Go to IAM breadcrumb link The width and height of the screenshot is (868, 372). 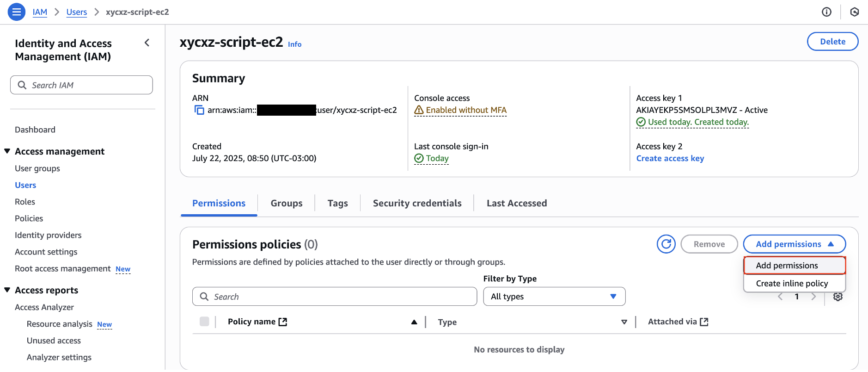(40, 12)
